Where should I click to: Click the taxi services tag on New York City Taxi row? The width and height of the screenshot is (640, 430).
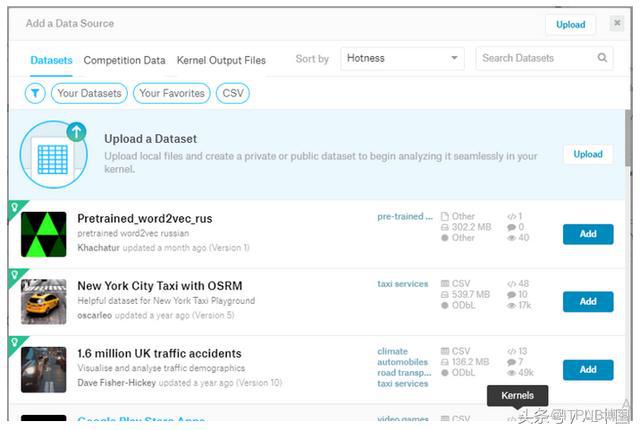402,284
